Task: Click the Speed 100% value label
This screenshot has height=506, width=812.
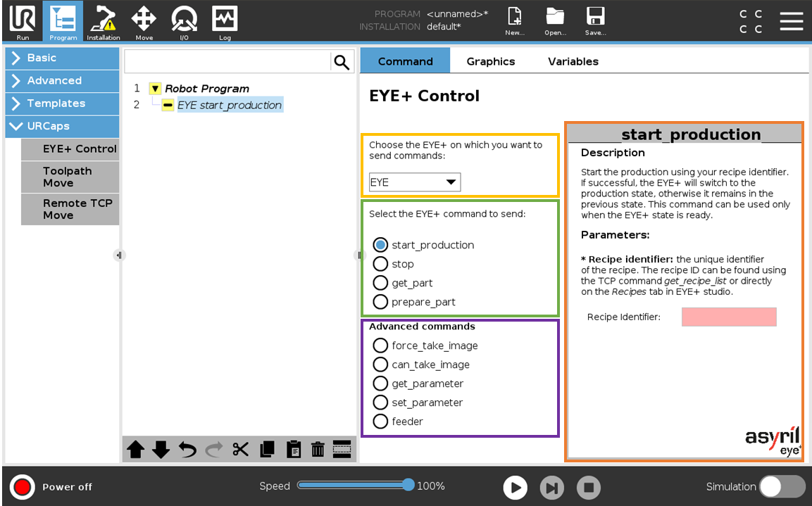Action: click(x=431, y=486)
